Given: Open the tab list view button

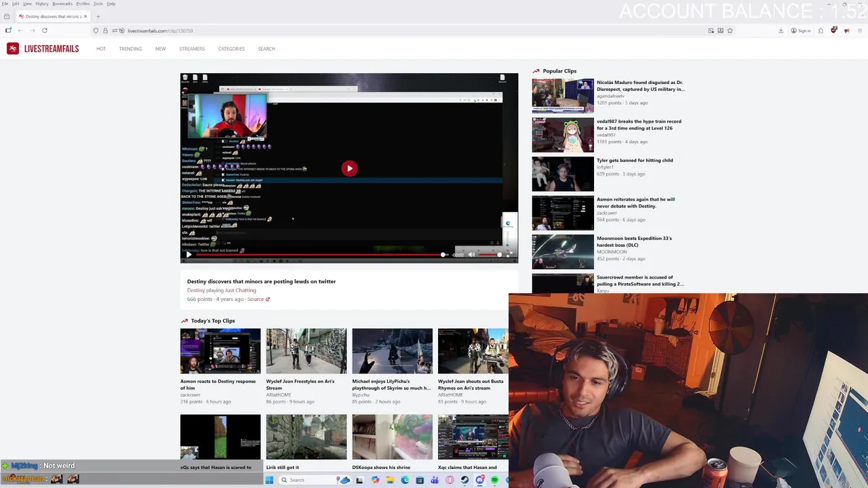Looking at the screenshot, I should [7, 16].
